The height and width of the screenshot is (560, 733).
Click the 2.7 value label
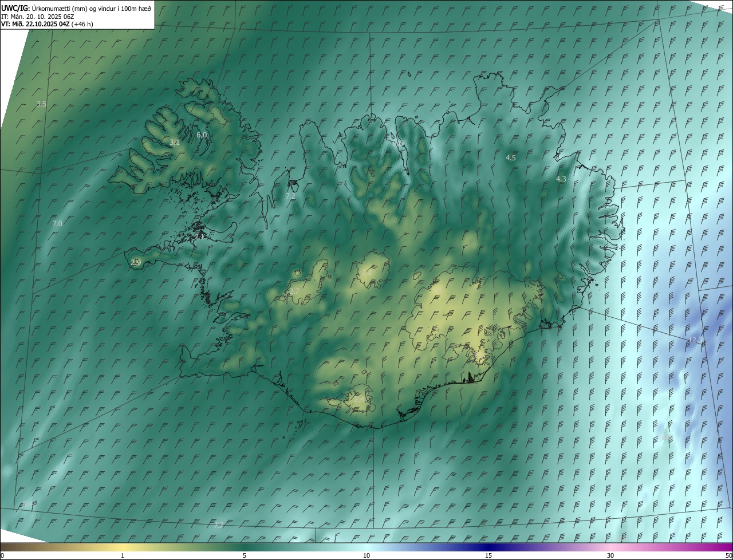[x=294, y=291]
